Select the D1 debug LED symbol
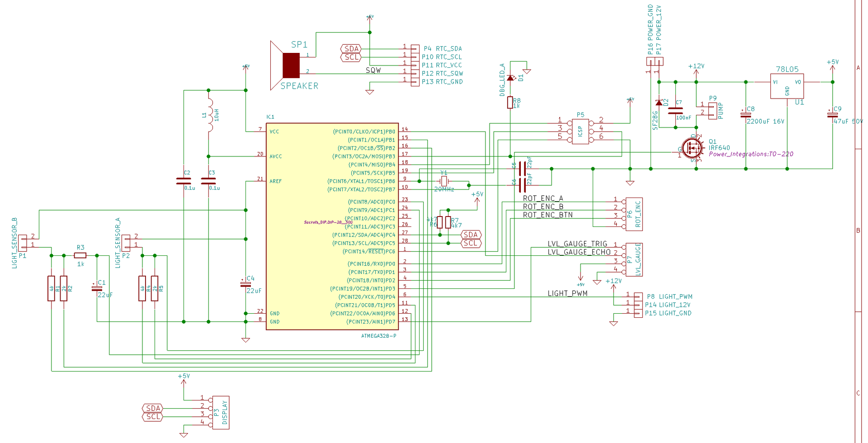 [510, 78]
